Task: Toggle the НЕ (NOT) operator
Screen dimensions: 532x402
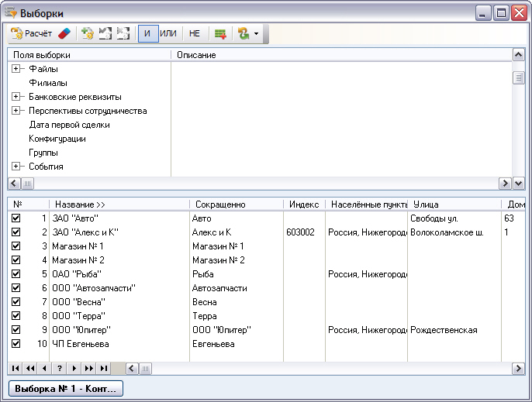Action: 195,33
